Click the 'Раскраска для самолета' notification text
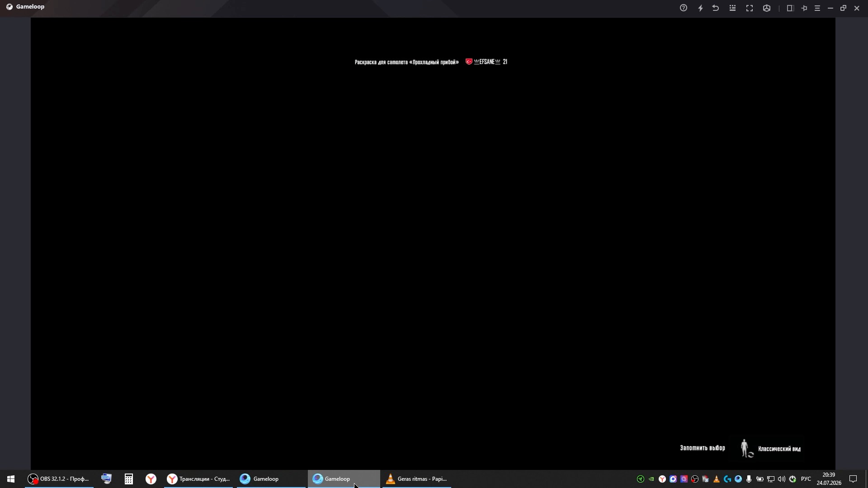The width and height of the screenshot is (868, 488). [406, 62]
